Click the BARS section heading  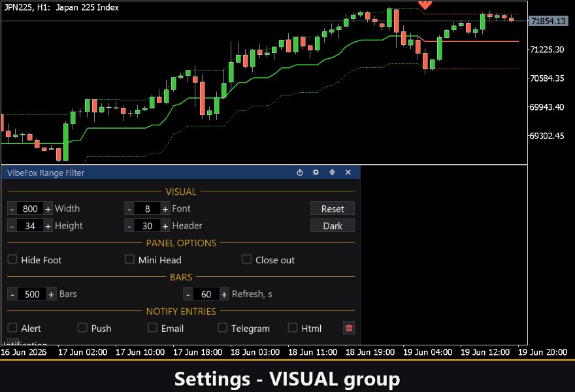[181, 277]
